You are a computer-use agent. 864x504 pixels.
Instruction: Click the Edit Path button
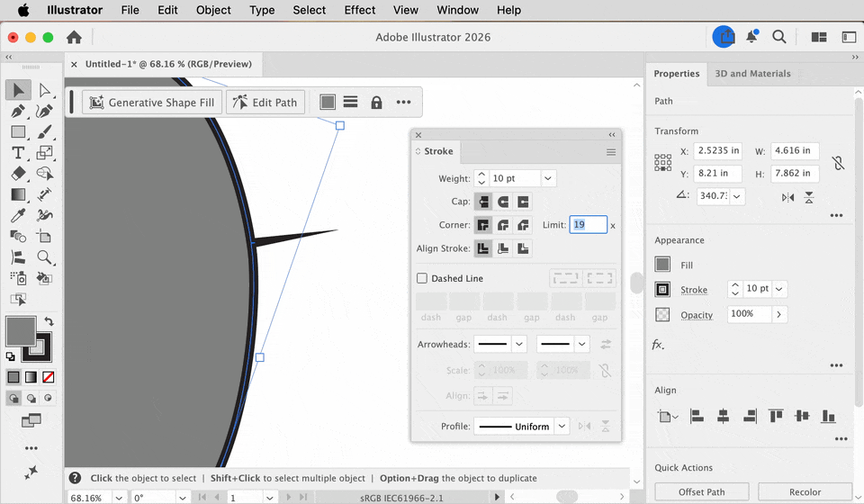tap(265, 103)
